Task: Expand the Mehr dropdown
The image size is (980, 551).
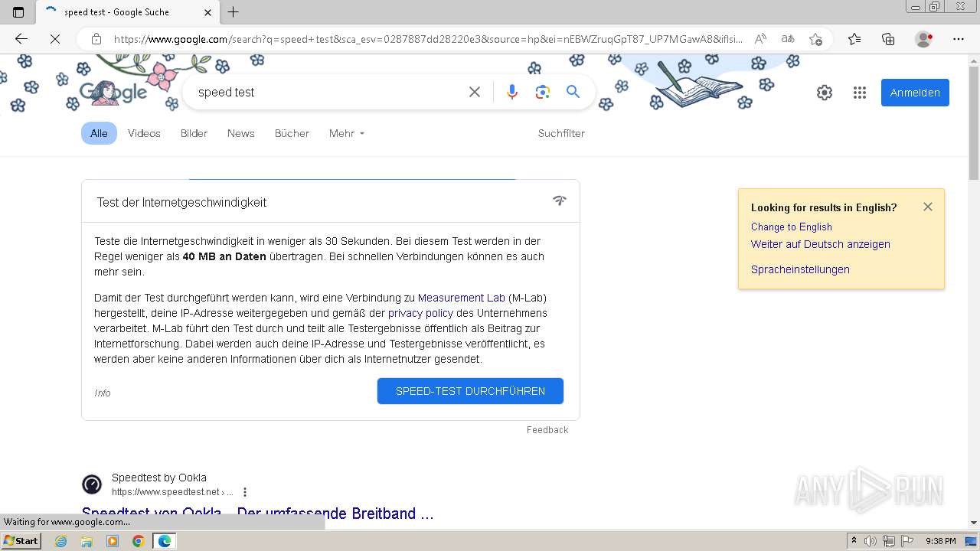Action: click(346, 133)
